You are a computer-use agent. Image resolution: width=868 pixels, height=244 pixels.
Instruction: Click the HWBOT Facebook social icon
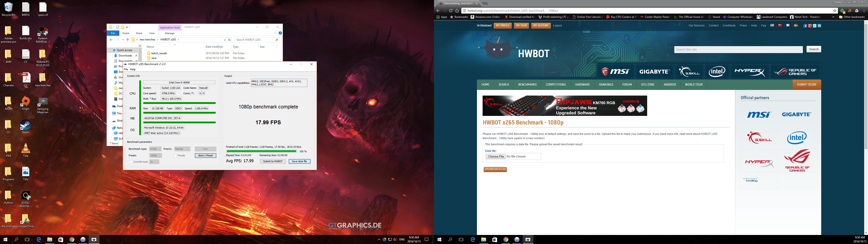click(x=805, y=26)
